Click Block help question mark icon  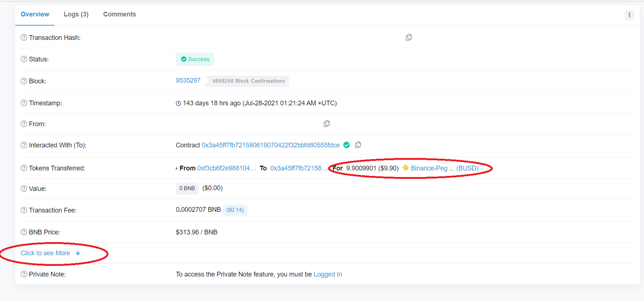(24, 81)
